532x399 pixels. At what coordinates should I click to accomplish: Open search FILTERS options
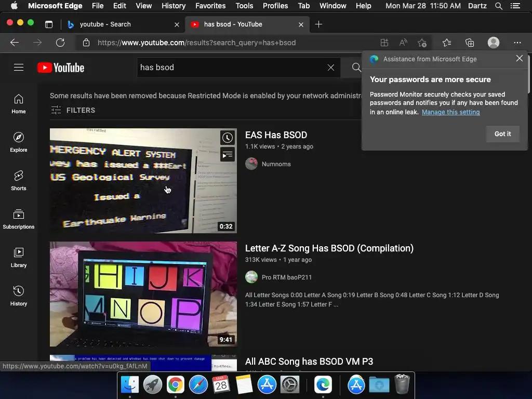click(x=73, y=110)
